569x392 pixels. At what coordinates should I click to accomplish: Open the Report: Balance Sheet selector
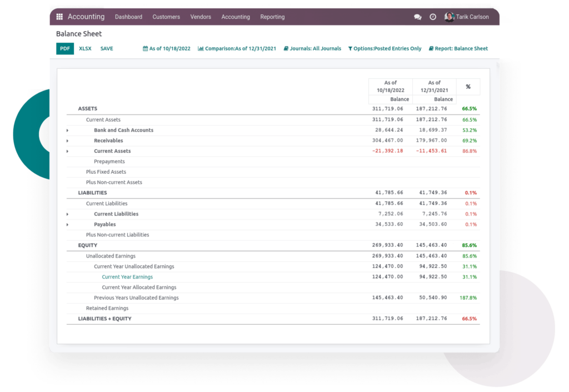click(x=458, y=49)
